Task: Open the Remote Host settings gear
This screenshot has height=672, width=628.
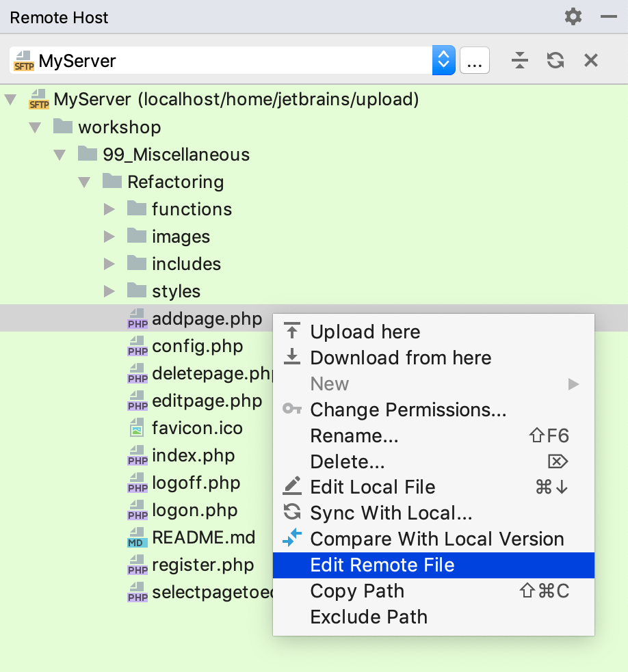Action: (x=573, y=17)
